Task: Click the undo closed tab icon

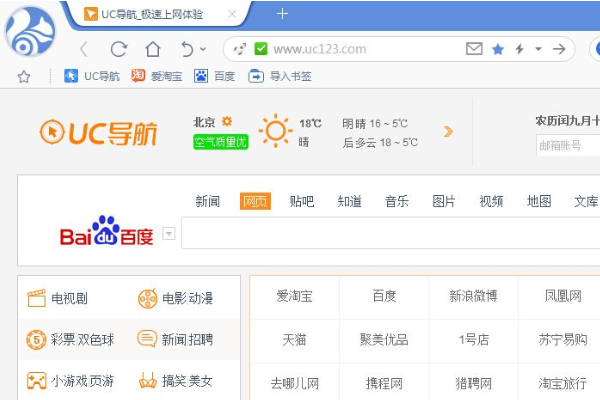Action: click(187, 49)
